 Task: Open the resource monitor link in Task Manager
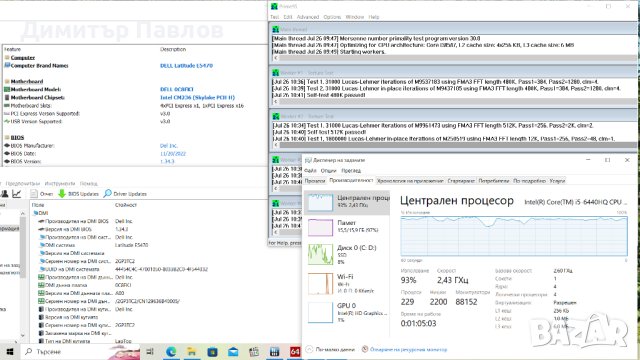point(404,349)
